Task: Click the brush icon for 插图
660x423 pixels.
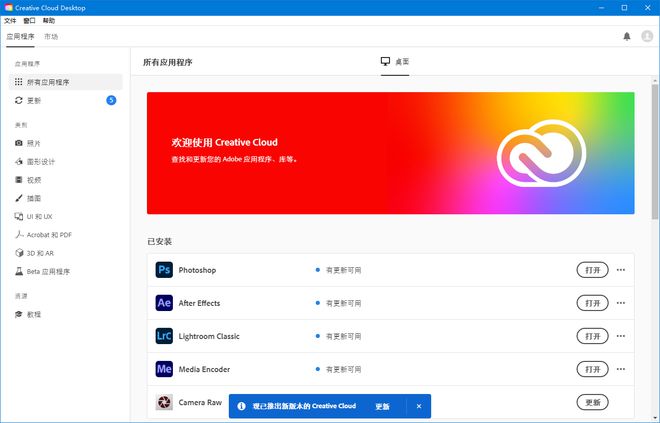Action: (x=19, y=198)
